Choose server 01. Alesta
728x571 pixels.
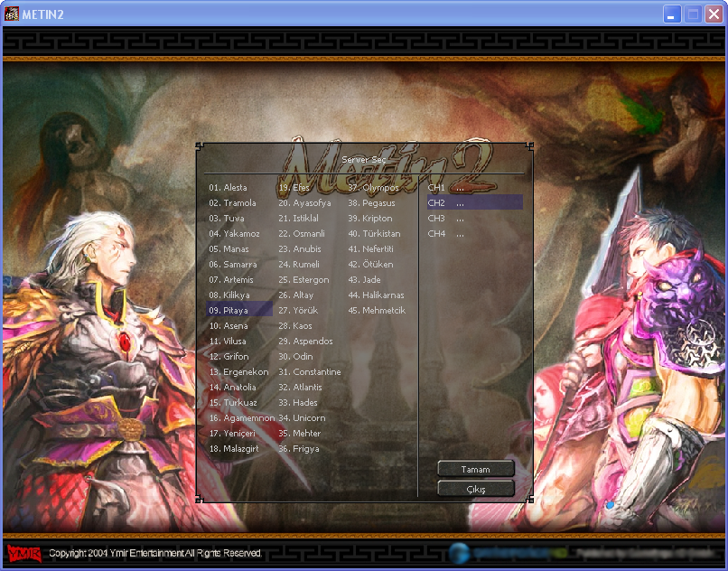click(228, 188)
